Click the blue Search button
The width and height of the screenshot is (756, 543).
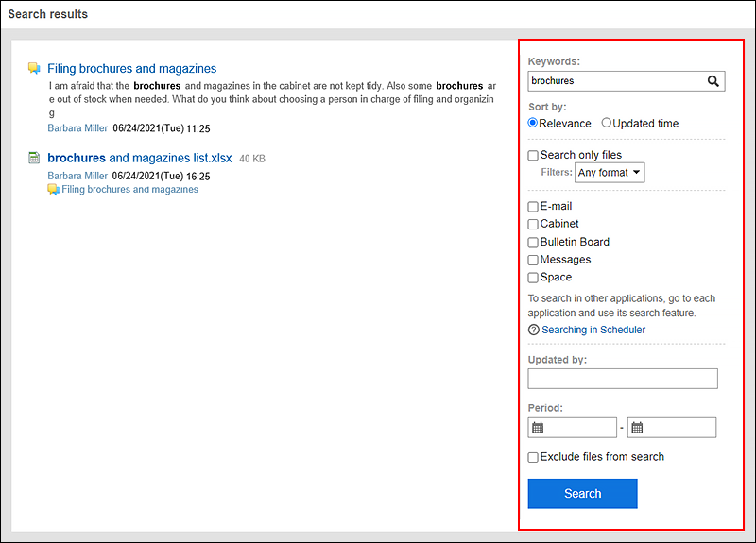tap(582, 493)
